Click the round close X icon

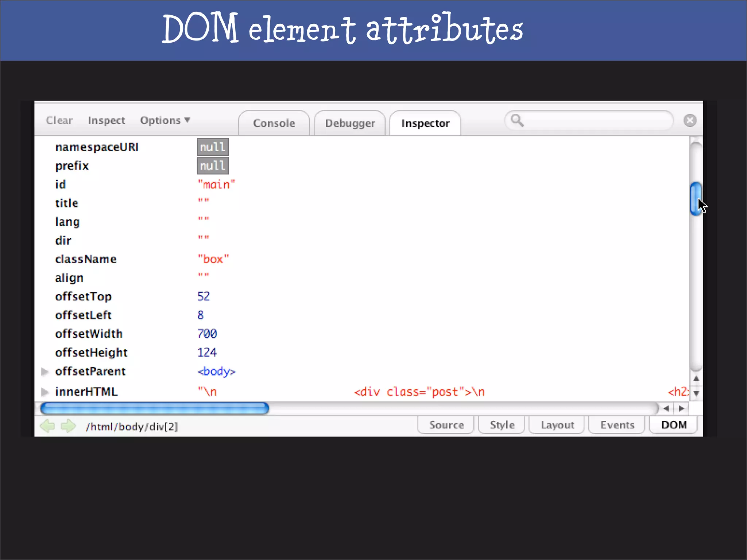point(689,120)
